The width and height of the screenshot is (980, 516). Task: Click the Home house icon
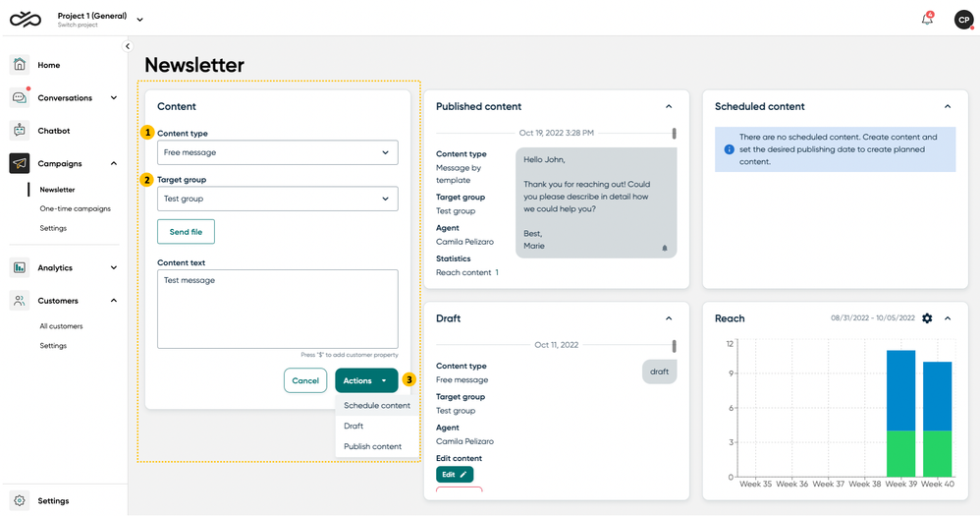(20, 65)
